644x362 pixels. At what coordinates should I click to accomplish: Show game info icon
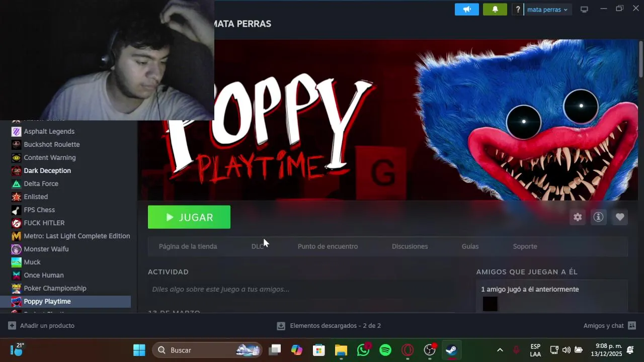[598, 217]
